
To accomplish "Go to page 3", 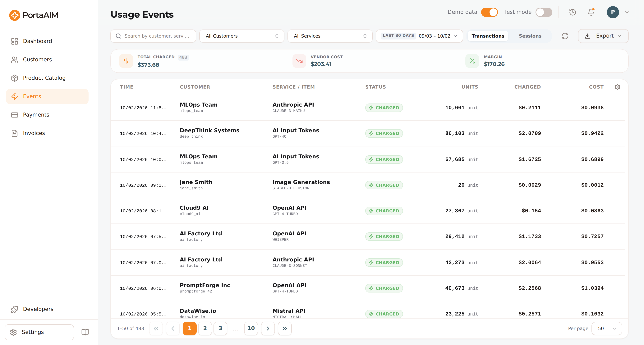I will click(220, 328).
